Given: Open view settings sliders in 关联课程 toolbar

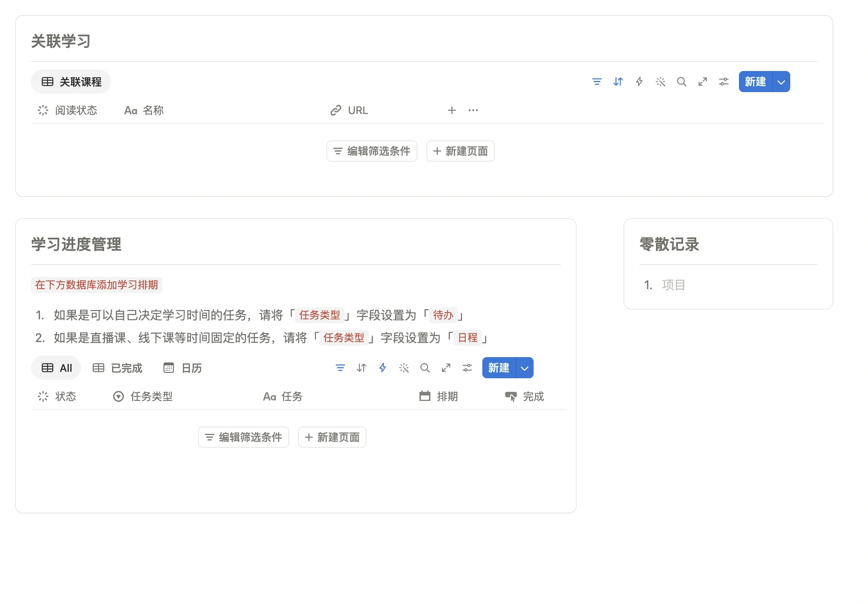Looking at the screenshot, I should pyautogui.click(x=723, y=82).
